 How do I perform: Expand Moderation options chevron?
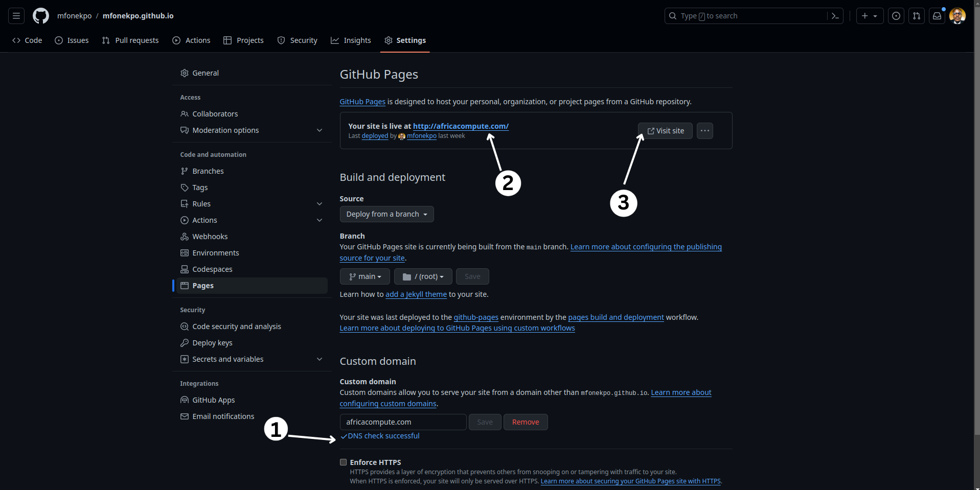click(x=320, y=130)
